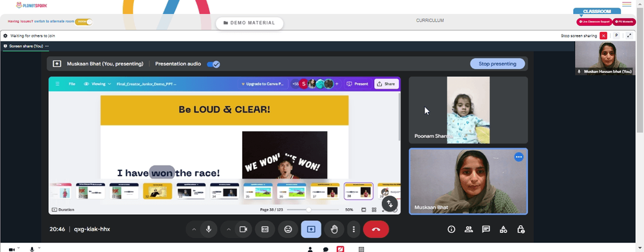Raise hand in Meet
The image size is (644, 252).
coord(334,229)
